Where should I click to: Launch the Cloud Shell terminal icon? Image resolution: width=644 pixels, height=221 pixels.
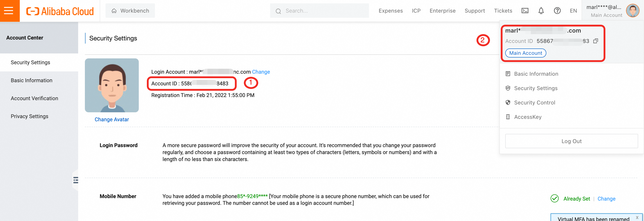click(x=525, y=11)
